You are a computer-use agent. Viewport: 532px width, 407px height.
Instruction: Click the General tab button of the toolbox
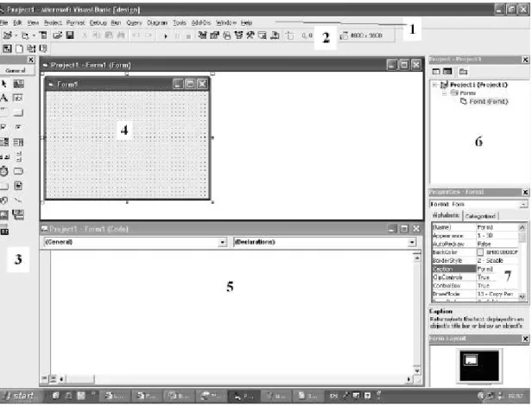pos(16,71)
